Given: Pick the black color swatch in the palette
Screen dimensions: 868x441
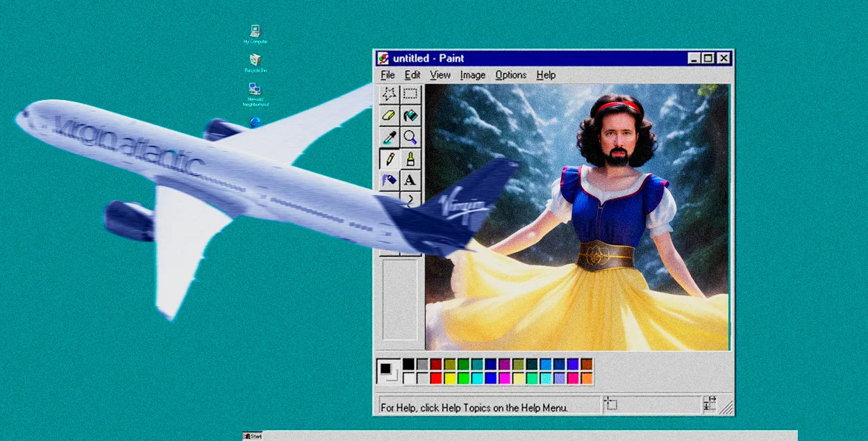Looking at the screenshot, I should (x=408, y=364).
